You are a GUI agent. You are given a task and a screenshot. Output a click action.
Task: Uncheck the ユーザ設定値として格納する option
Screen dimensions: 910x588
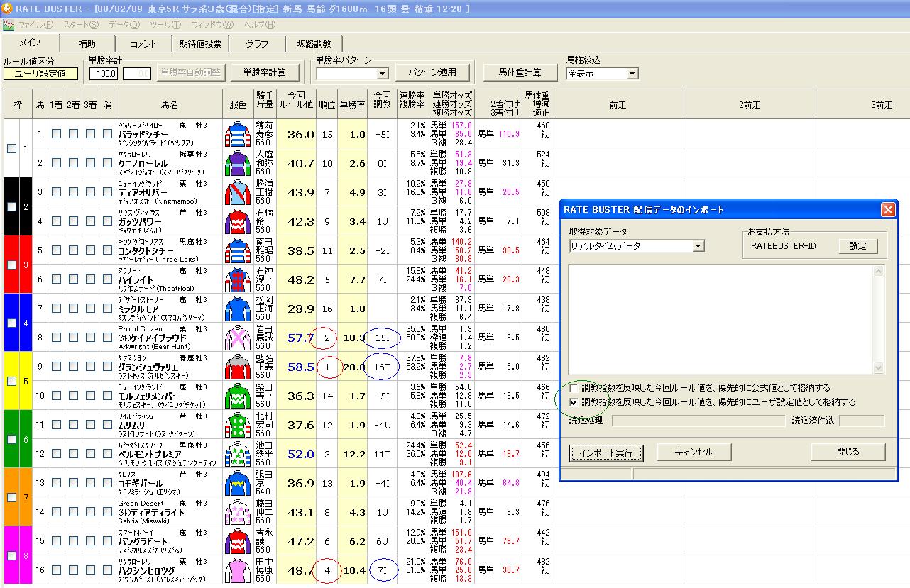575,402
